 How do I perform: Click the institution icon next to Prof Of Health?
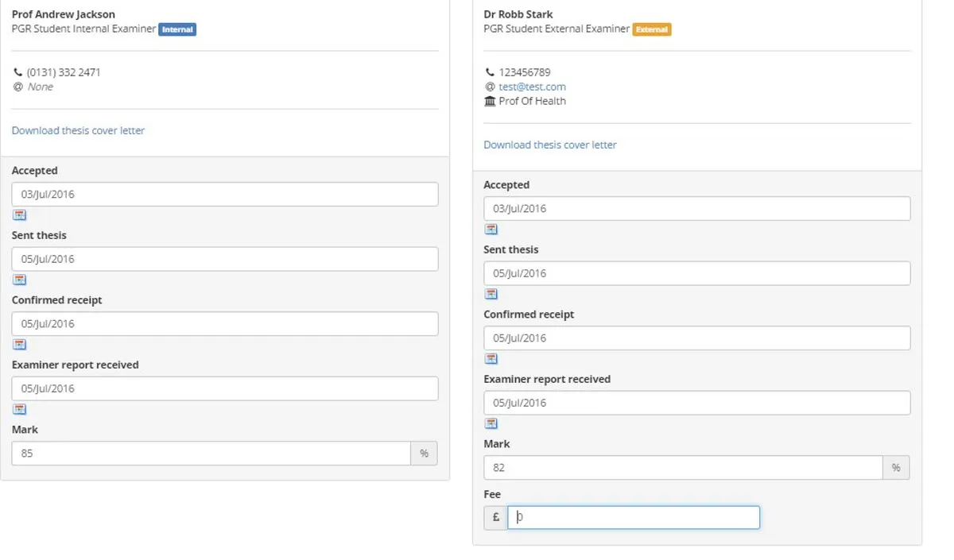pyautogui.click(x=490, y=101)
